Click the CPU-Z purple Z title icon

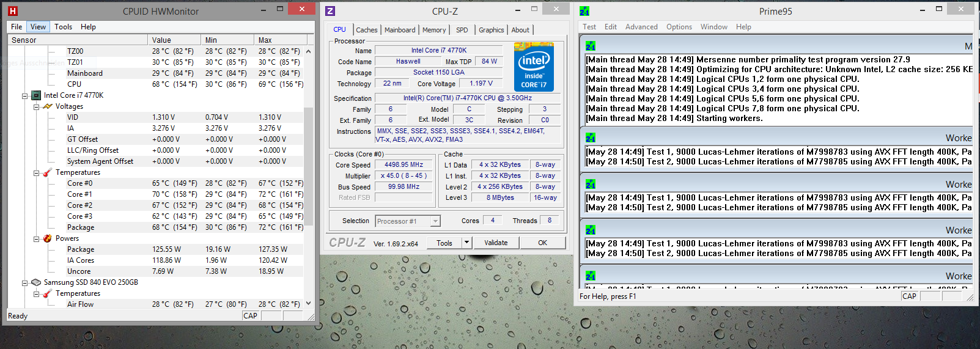(x=330, y=11)
